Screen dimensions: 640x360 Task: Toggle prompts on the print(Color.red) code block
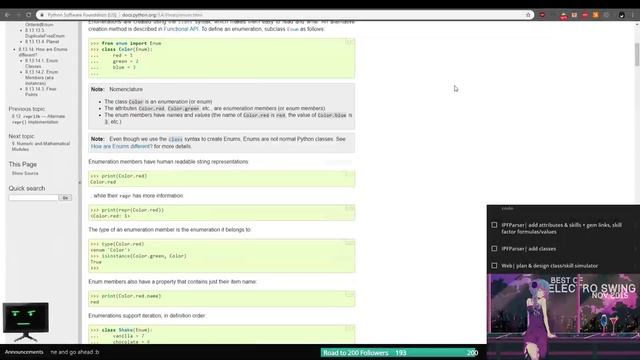click(x=349, y=174)
